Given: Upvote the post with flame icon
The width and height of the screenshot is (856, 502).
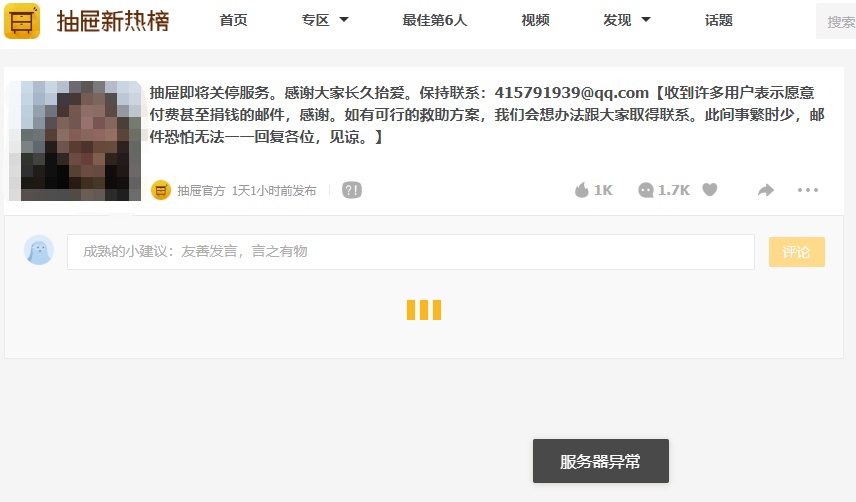Looking at the screenshot, I should pos(582,190).
